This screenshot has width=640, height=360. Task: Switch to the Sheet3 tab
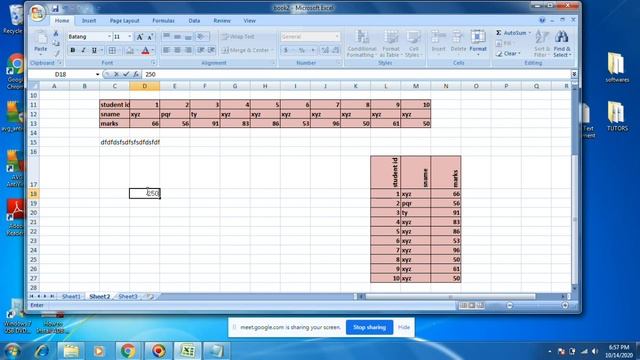click(x=128, y=296)
